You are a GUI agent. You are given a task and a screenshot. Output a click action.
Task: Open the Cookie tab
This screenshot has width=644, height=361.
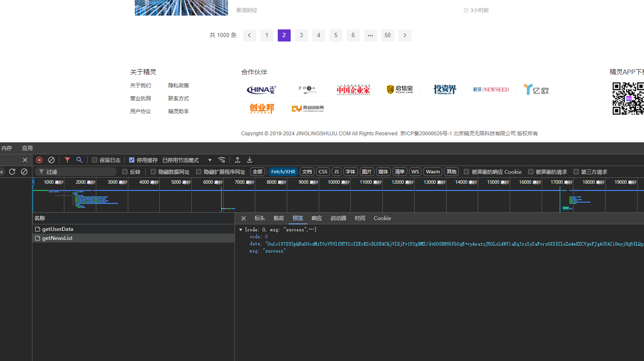pyautogui.click(x=382, y=218)
